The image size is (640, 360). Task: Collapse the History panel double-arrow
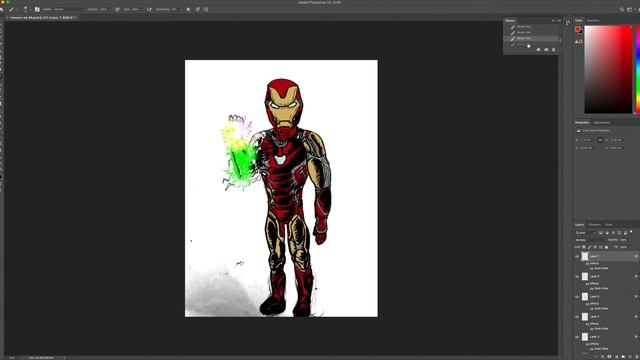pyautogui.click(x=553, y=20)
